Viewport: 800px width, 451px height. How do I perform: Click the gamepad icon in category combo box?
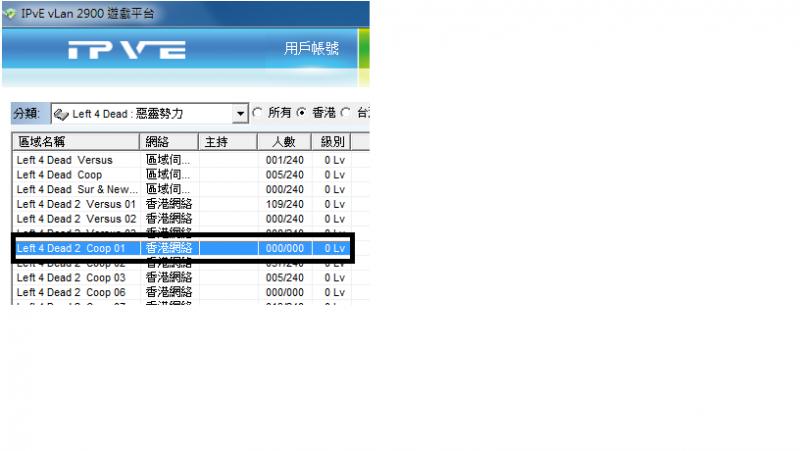[x=61, y=114]
